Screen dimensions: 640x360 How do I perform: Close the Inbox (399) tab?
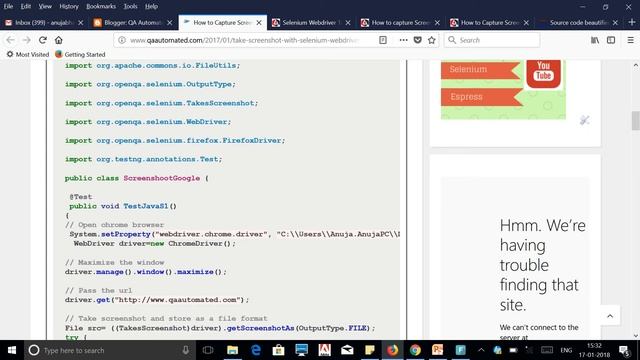coord(80,22)
